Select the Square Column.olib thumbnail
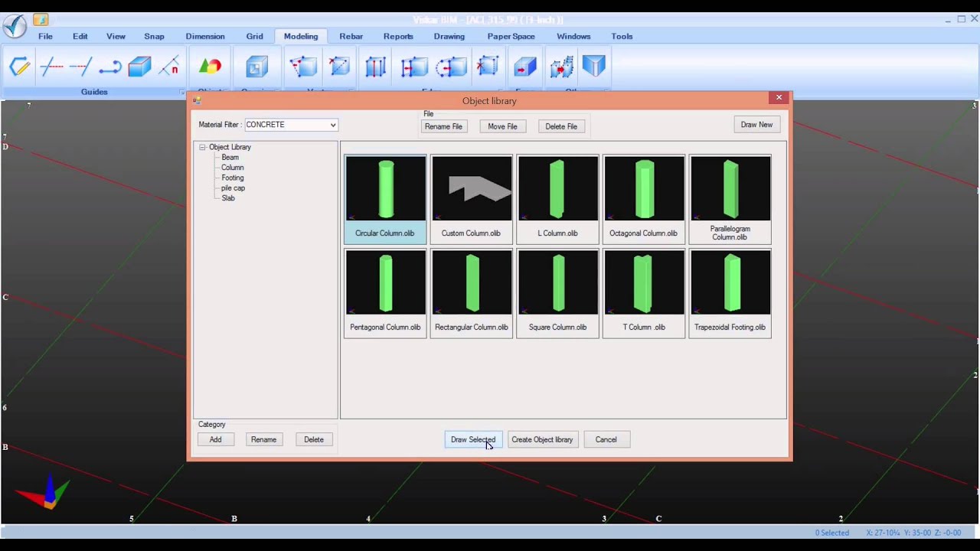 (557, 293)
